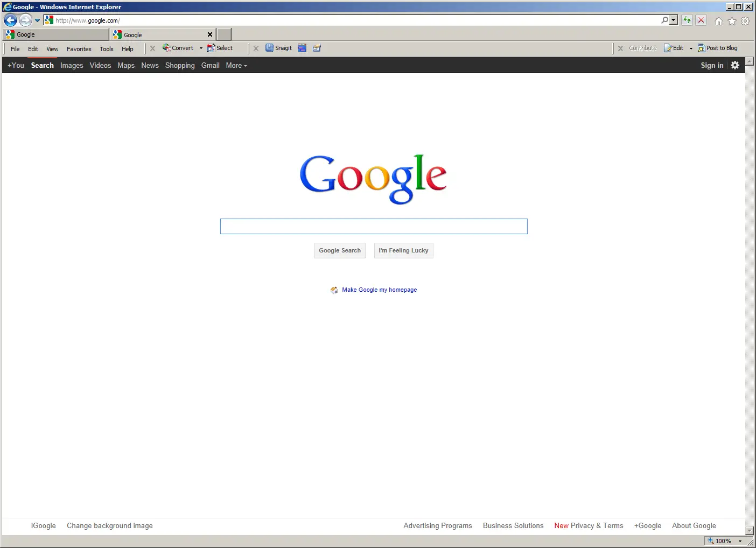Image resolution: width=756 pixels, height=548 pixels.
Task: Open the About Google footer link
Action: coord(694,526)
